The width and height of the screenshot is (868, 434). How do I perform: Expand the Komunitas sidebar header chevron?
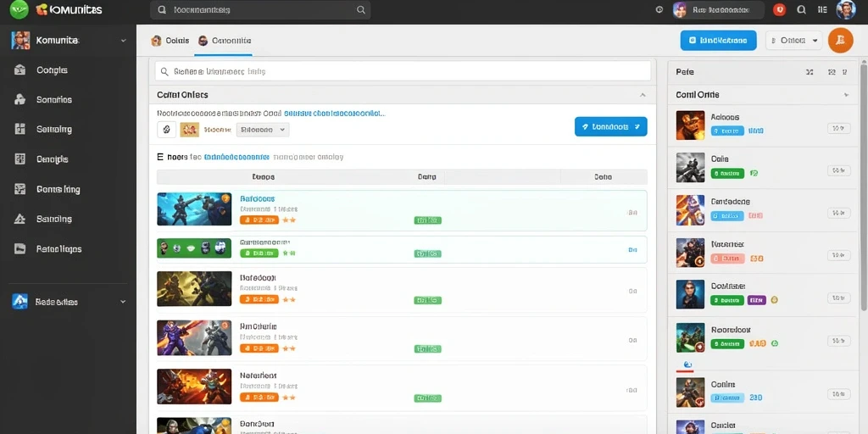(x=123, y=41)
